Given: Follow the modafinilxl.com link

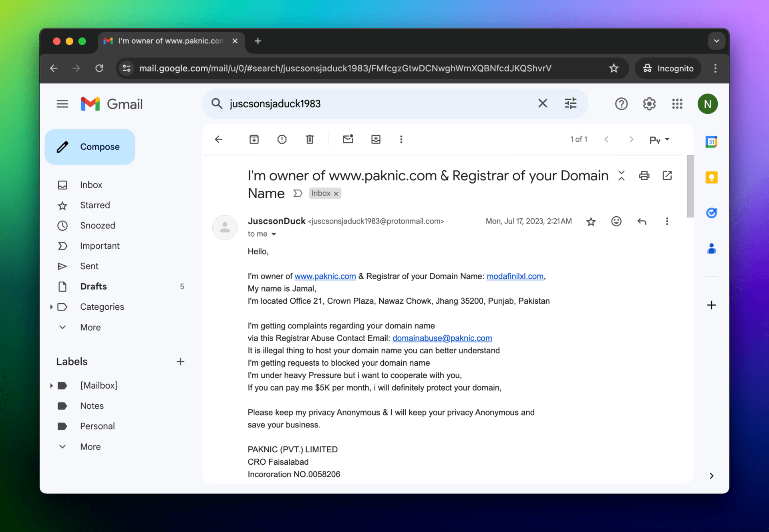Looking at the screenshot, I should (x=515, y=276).
